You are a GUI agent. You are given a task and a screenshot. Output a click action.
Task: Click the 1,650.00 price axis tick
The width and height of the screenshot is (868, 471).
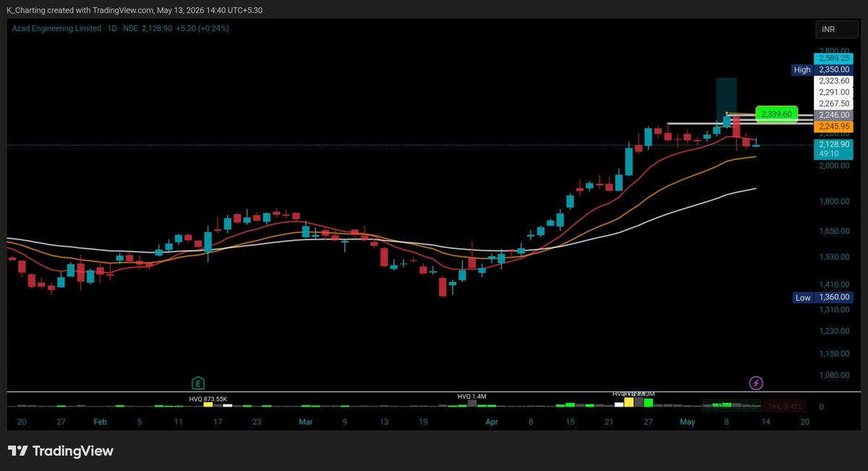(834, 231)
